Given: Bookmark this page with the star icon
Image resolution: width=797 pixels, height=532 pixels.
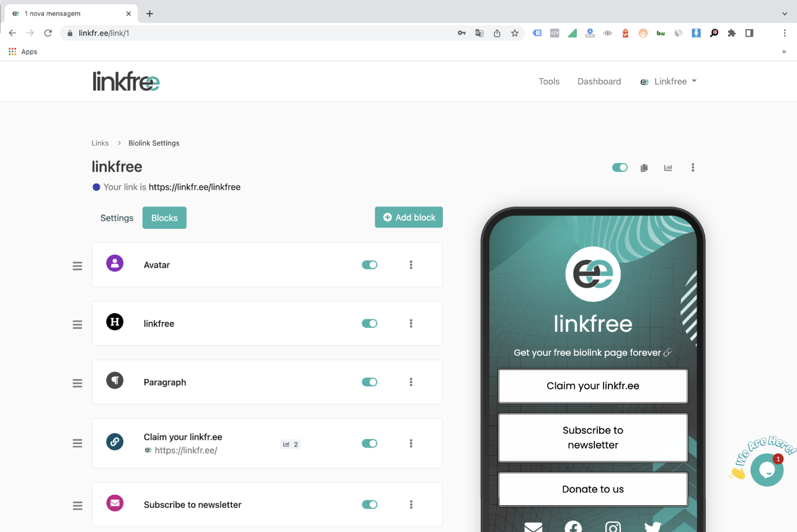Looking at the screenshot, I should click(515, 33).
